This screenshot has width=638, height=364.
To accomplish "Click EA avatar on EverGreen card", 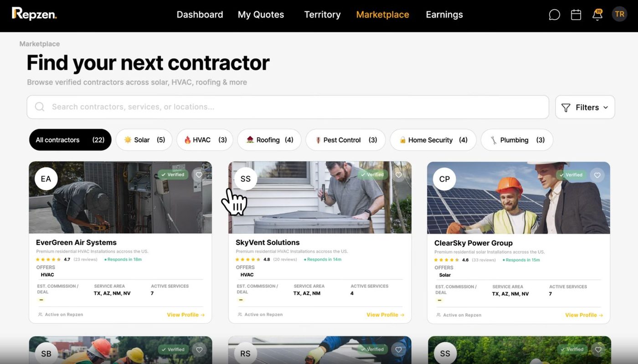I will click(x=46, y=179).
